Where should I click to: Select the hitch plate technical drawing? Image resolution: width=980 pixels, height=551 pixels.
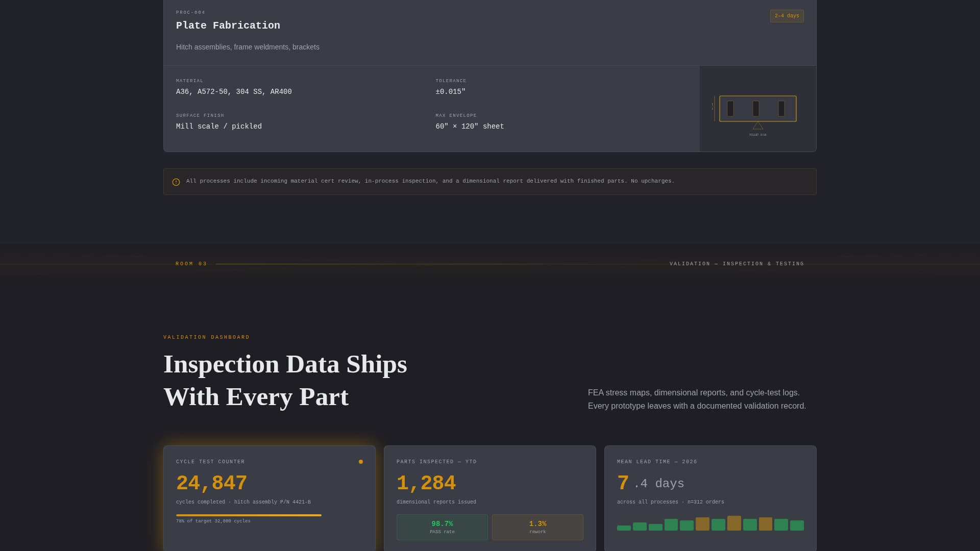(x=757, y=109)
